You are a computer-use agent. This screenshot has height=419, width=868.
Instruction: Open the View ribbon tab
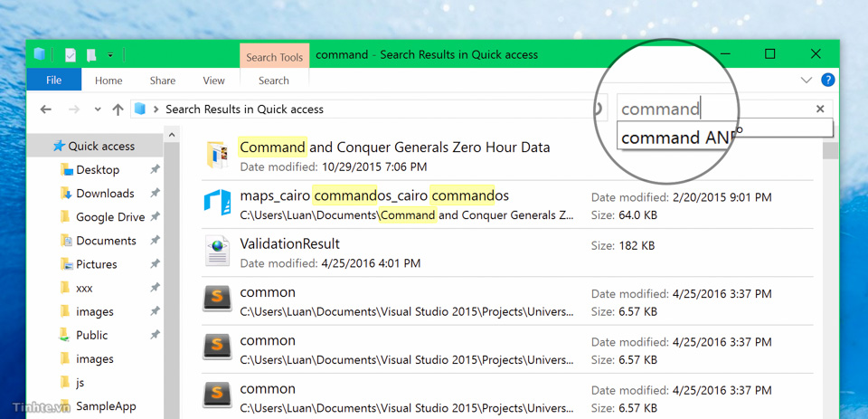tap(213, 81)
